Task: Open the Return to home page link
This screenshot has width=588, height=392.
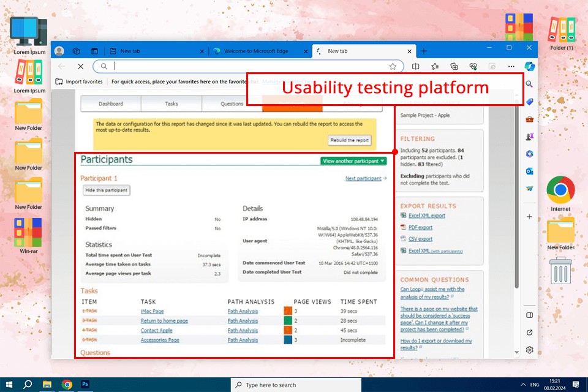Action: click(164, 321)
